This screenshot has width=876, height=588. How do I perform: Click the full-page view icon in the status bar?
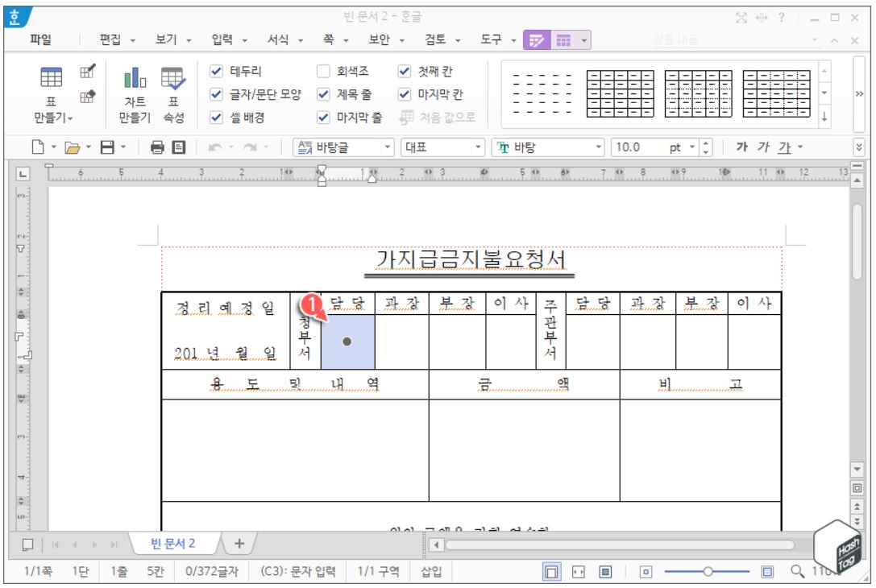pos(605,572)
